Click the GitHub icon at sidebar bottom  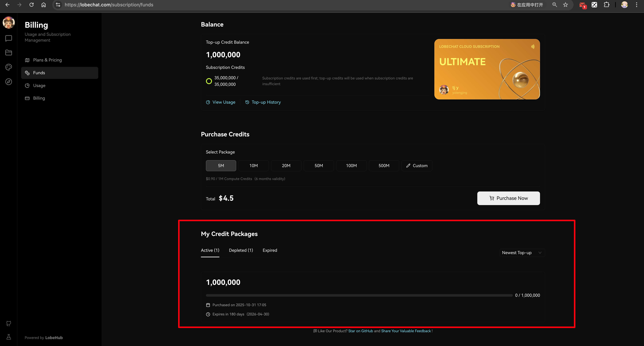[x=9, y=323]
